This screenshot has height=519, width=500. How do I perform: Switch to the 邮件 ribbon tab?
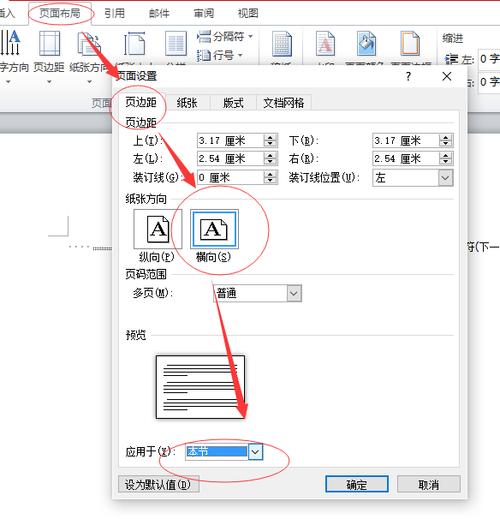point(159,13)
